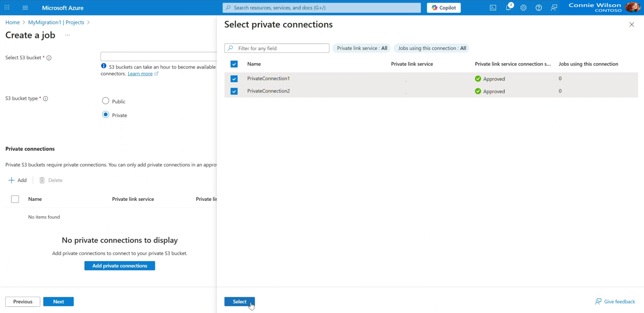Focus the Filter for any field box
The width and height of the screenshot is (644, 313).
[x=277, y=48]
